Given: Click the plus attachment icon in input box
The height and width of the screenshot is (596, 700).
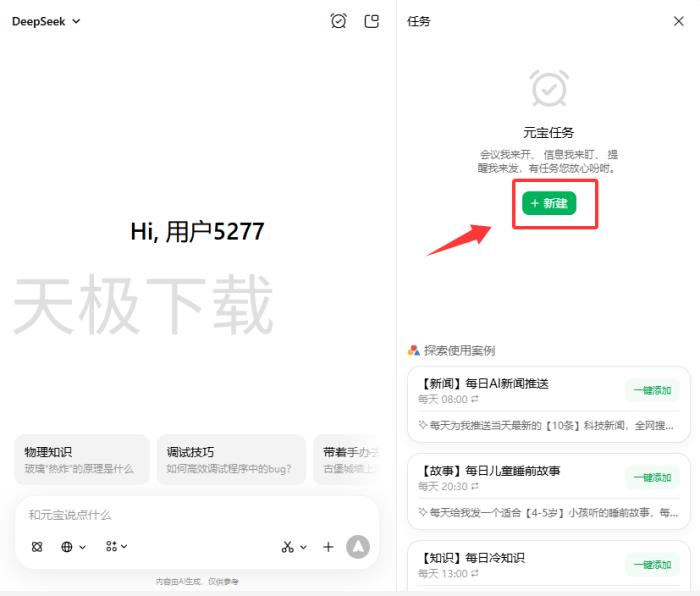Looking at the screenshot, I should 328,547.
